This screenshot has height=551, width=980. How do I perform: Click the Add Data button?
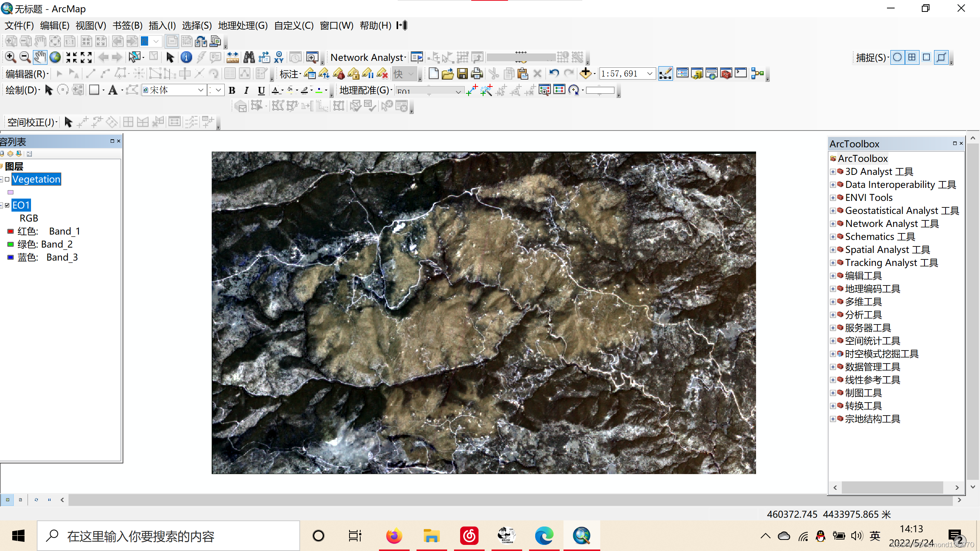(x=586, y=73)
